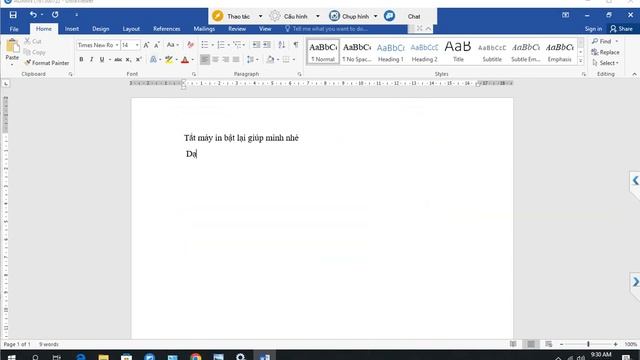Sort text with the A-Z sort icon

click(x=282, y=45)
